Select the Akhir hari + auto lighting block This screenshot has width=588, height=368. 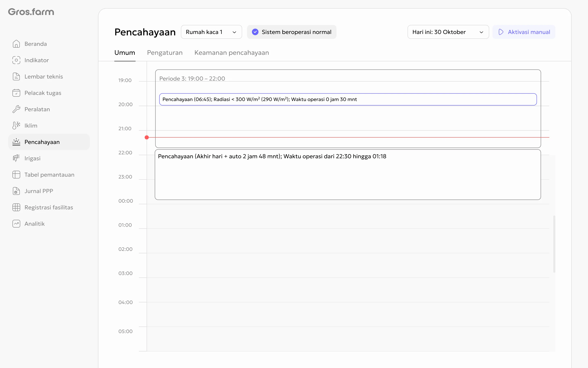coord(348,175)
